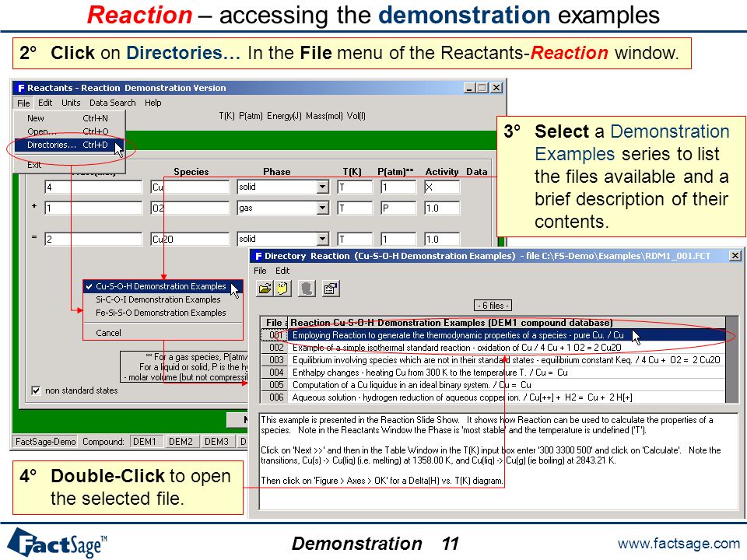
Task: Click the F icon of Directory Reaction title bar
Action: click(x=258, y=256)
